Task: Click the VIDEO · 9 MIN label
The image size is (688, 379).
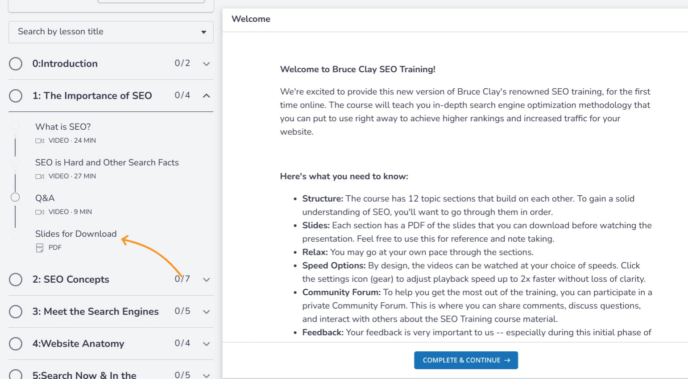Action: click(x=70, y=212)
